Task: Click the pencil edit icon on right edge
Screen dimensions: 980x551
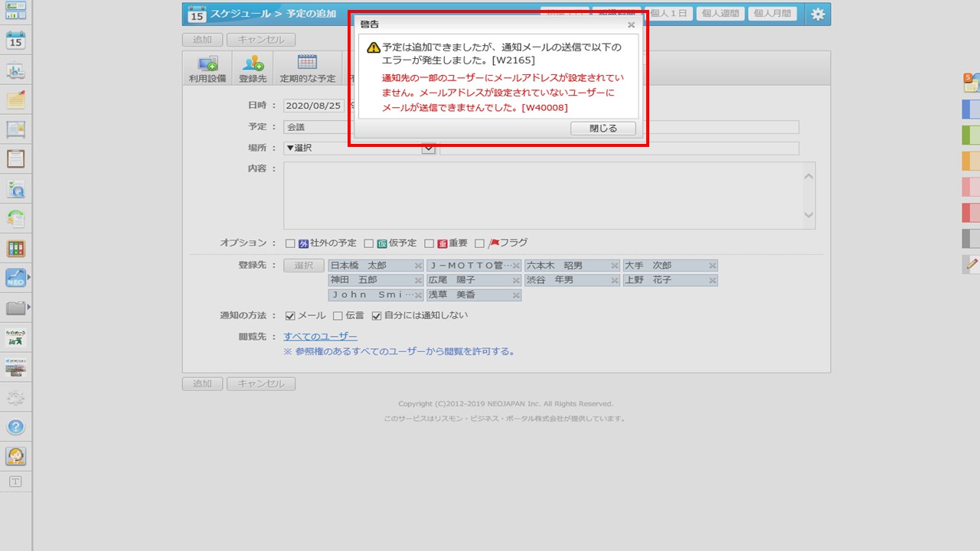Action: [971, 265]
